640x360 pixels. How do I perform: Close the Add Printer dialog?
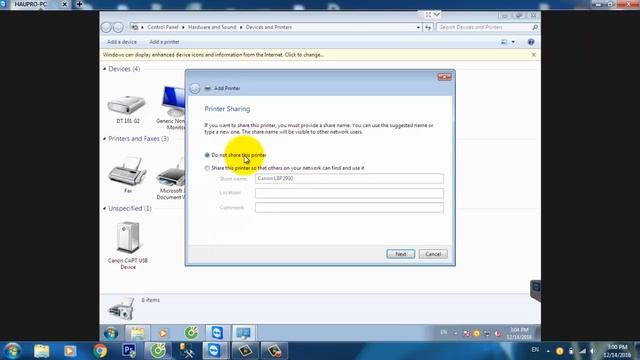tap(444, 77)
